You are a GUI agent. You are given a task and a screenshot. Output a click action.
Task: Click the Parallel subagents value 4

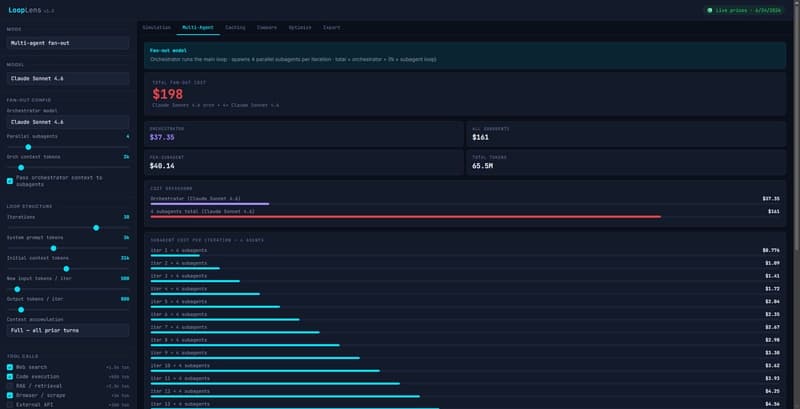pyautogui.click(x=128, y=137)
